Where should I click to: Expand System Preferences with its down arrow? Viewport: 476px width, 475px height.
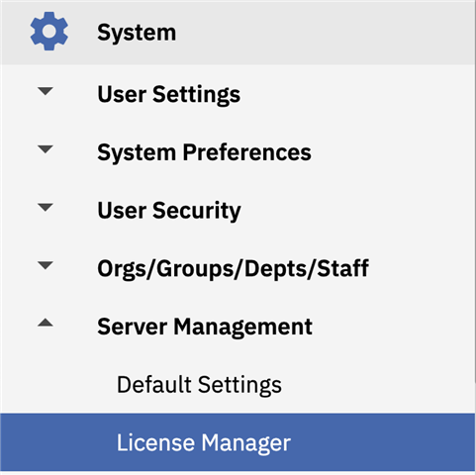click(46, 149)
